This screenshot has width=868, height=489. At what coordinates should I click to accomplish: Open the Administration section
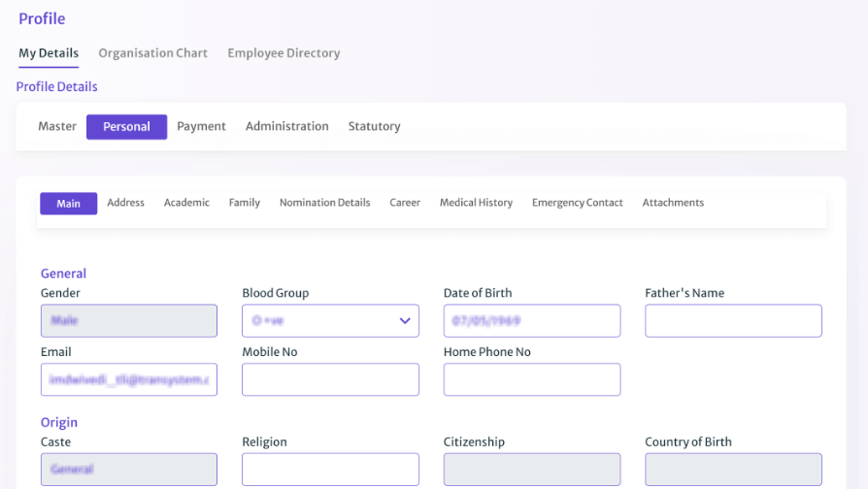click(286, 126)
